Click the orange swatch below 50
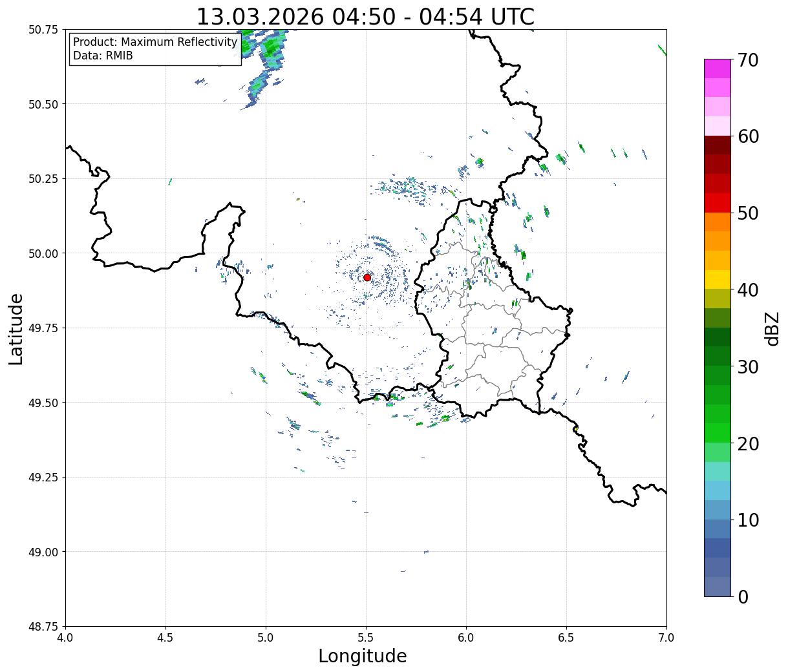This screenshot has width=788, height=672. (718, 222)
